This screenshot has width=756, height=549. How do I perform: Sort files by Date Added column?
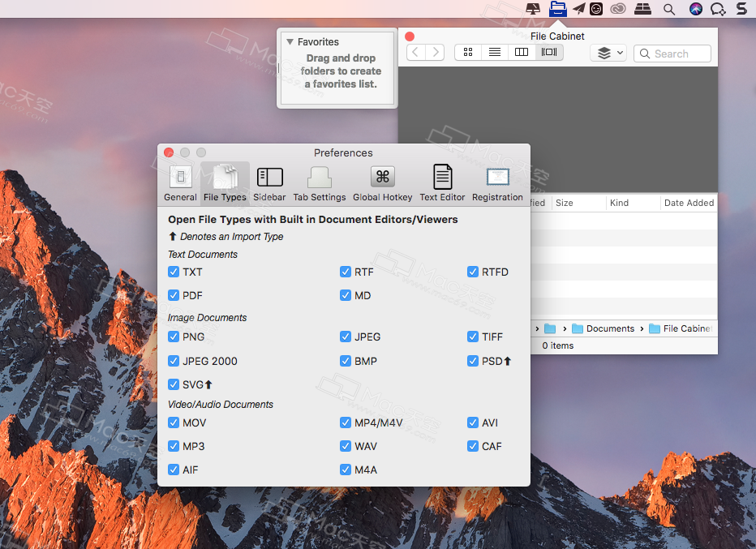click(x=689, y=203)
